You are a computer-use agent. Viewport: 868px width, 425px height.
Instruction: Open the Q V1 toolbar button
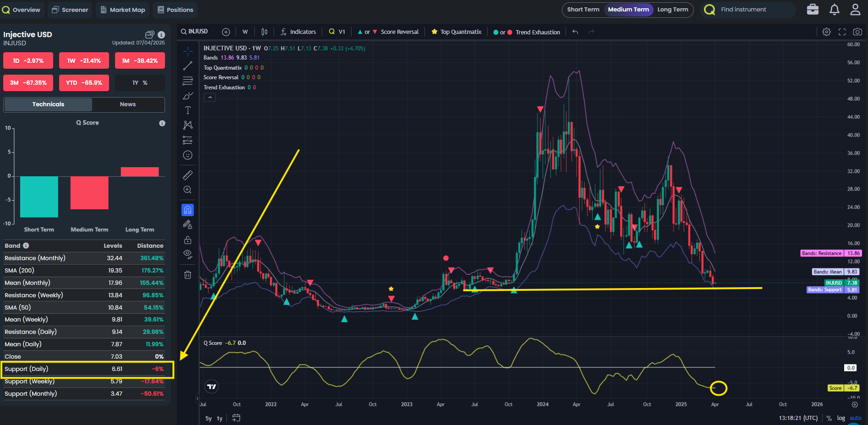coord(337,32)
